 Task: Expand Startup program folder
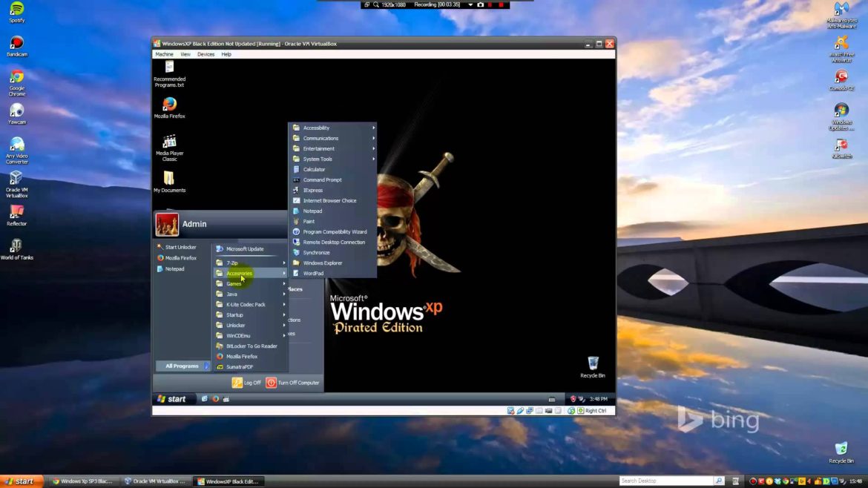(x=250, y=314)
